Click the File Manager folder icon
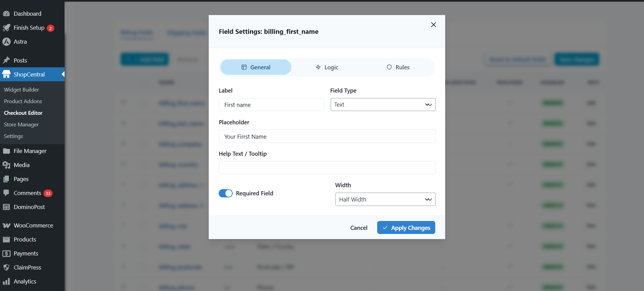 6,151
